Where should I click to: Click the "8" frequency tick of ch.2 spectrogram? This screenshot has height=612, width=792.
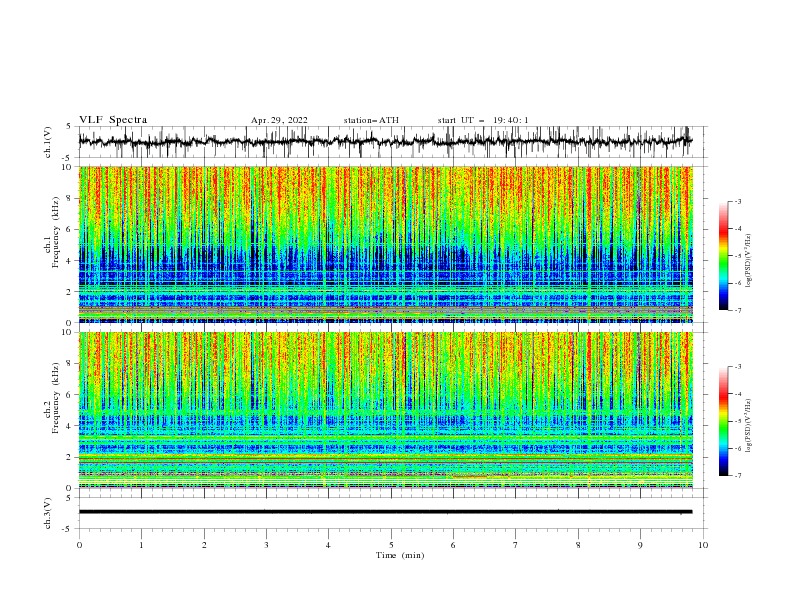(x=70, y=364)
